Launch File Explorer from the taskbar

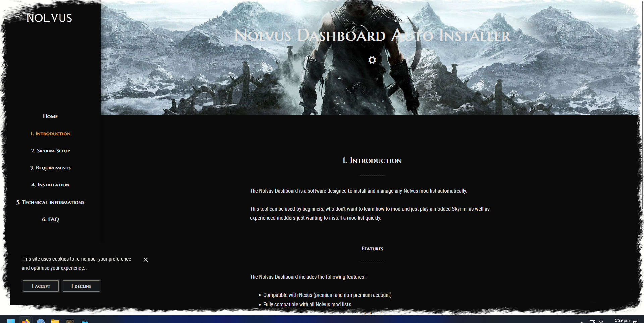pos(55,321)
